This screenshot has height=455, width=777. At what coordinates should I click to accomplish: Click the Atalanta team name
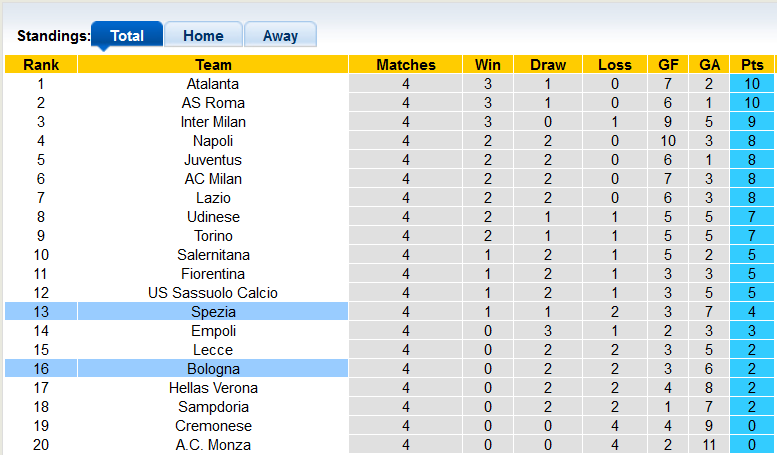[213, 84]
